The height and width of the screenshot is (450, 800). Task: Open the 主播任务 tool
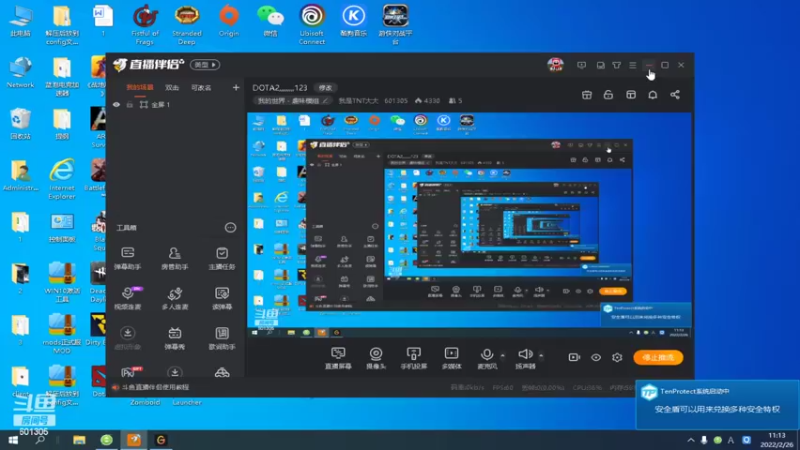[222, 258]
